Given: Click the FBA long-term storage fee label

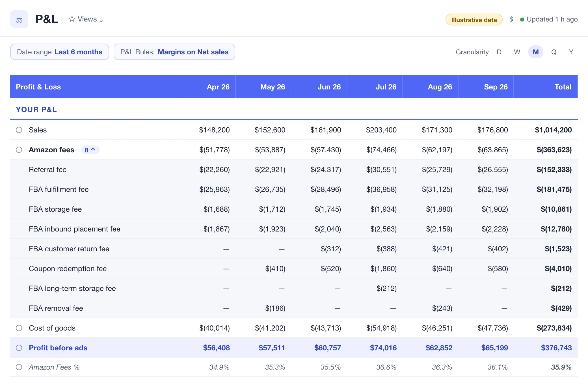Looking at the screenshot, I should (72, 288).
